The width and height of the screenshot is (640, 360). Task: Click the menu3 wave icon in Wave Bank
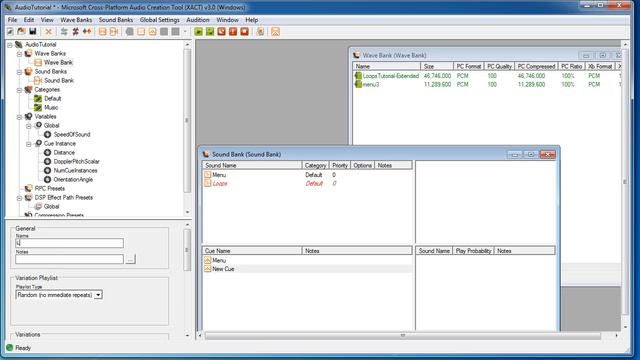(358, 84)
